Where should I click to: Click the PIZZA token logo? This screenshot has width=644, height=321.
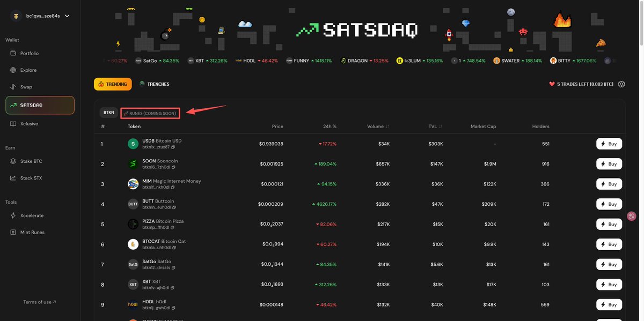(x=133, y=224)
